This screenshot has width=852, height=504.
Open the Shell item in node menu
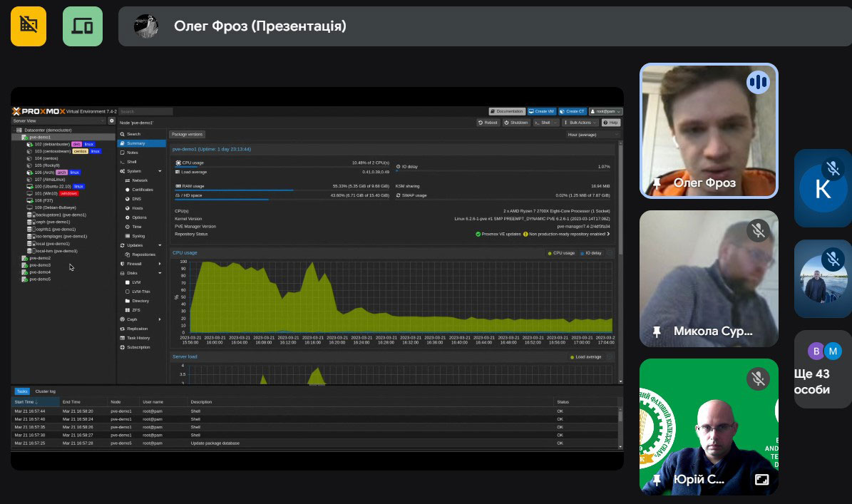[x=131, y=162]
